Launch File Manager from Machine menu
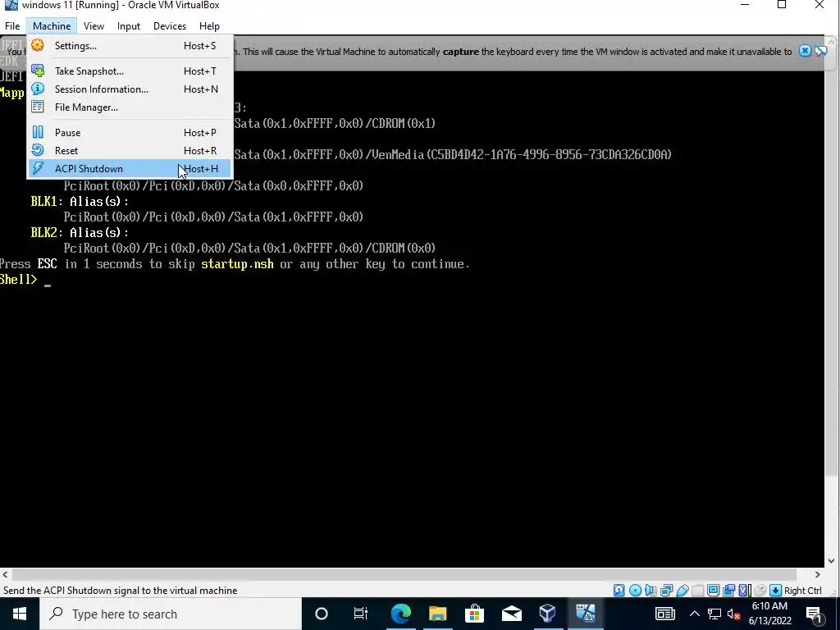The width and height of the screenshot is (840, 630). point(129,107)
